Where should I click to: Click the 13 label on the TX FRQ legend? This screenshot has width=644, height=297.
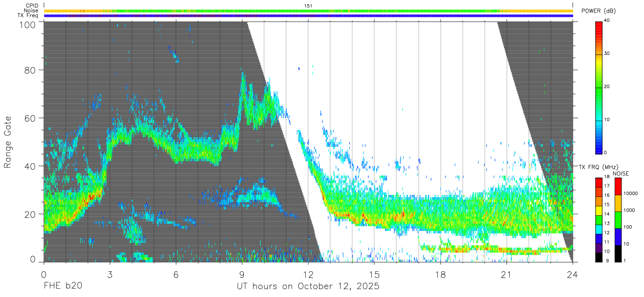tap(607, 224)
